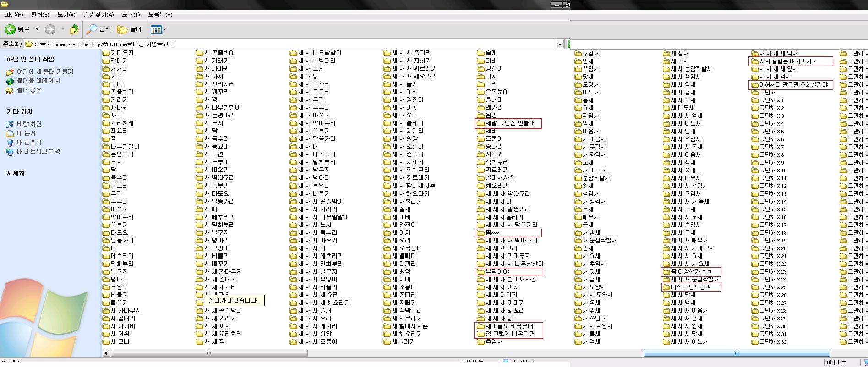The width and height of the screenshot is (868, 380).
Task: Expand the 자세히 details section
Action: (x=16, y=173)
